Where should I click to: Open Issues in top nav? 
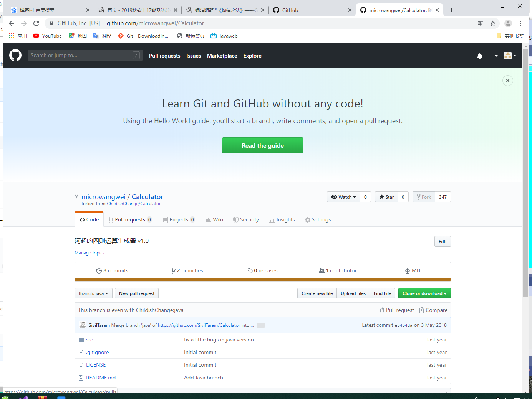(194, 56)
